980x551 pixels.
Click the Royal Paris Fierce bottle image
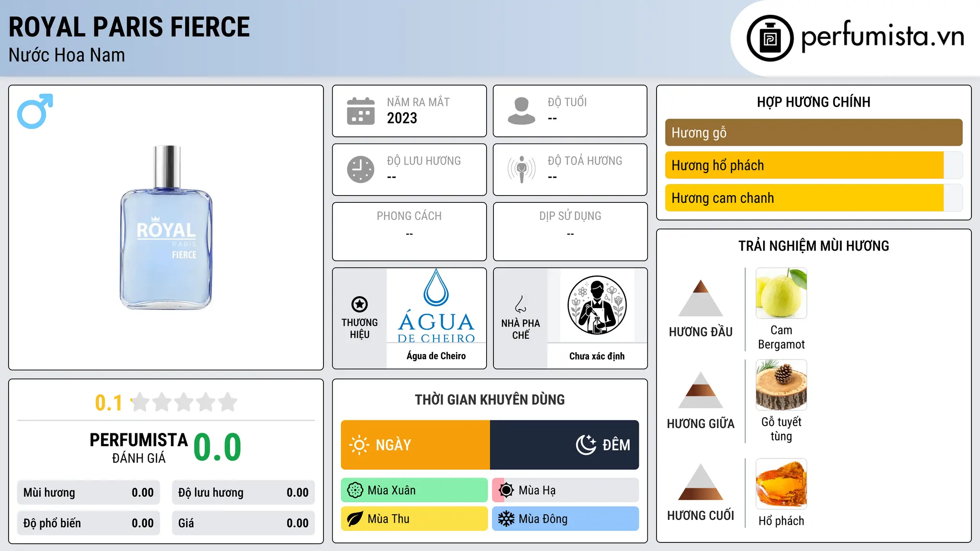pyautogui.click(x=166, y=227)
